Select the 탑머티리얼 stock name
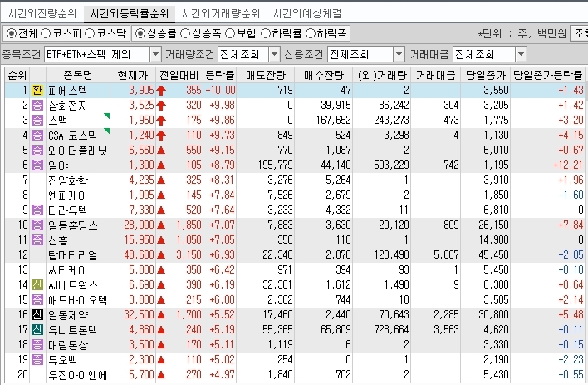Image resolution: width=588 pixels, height=385 pixels. 73,255
